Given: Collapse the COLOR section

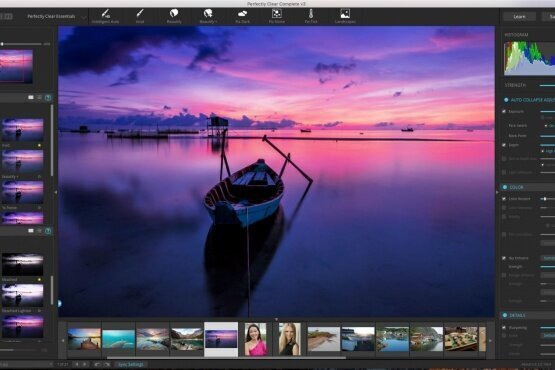Looking at the screenshot, I should tap(505, 187).
